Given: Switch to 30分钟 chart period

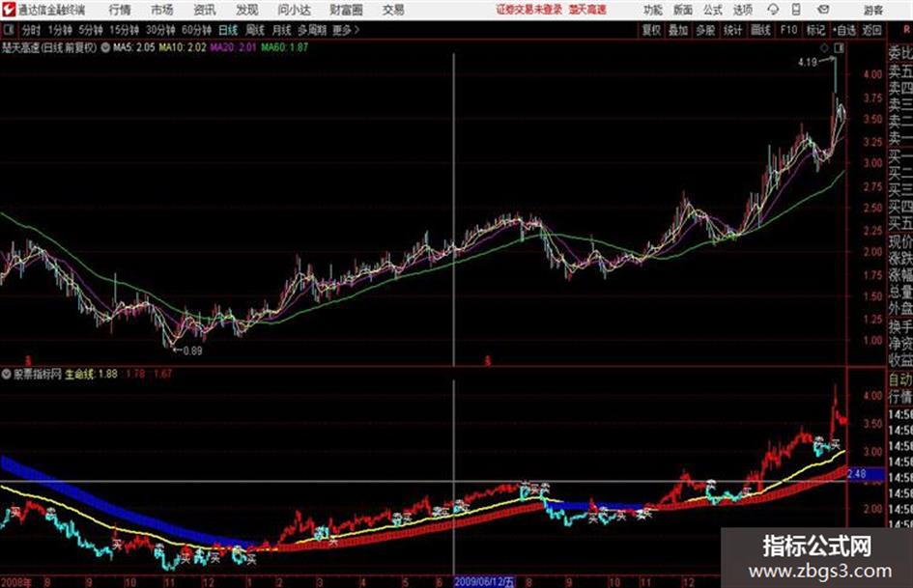Looking at the screenshot, I should (x=160, y=30).
